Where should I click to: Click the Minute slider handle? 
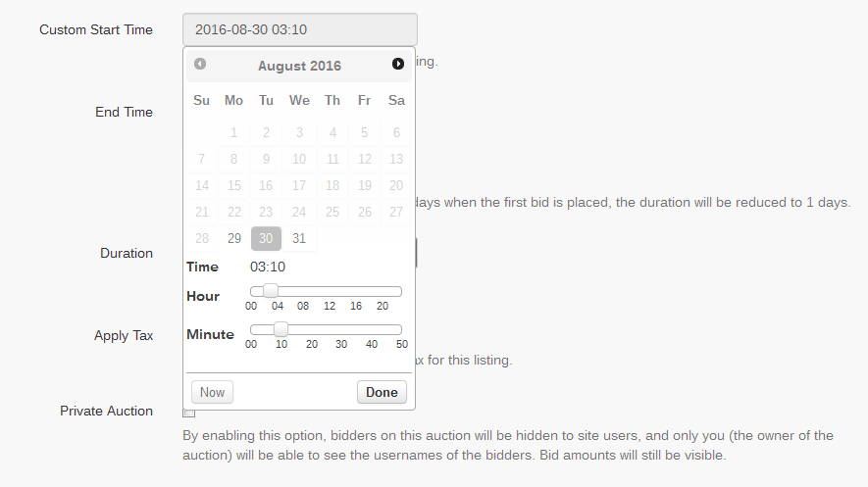281,329
